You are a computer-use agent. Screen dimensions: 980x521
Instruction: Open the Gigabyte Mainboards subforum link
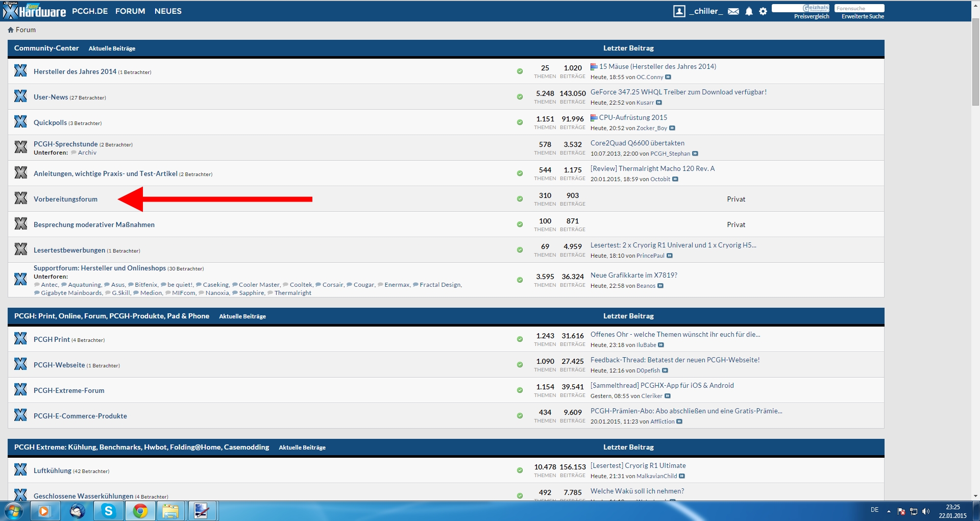71,293
